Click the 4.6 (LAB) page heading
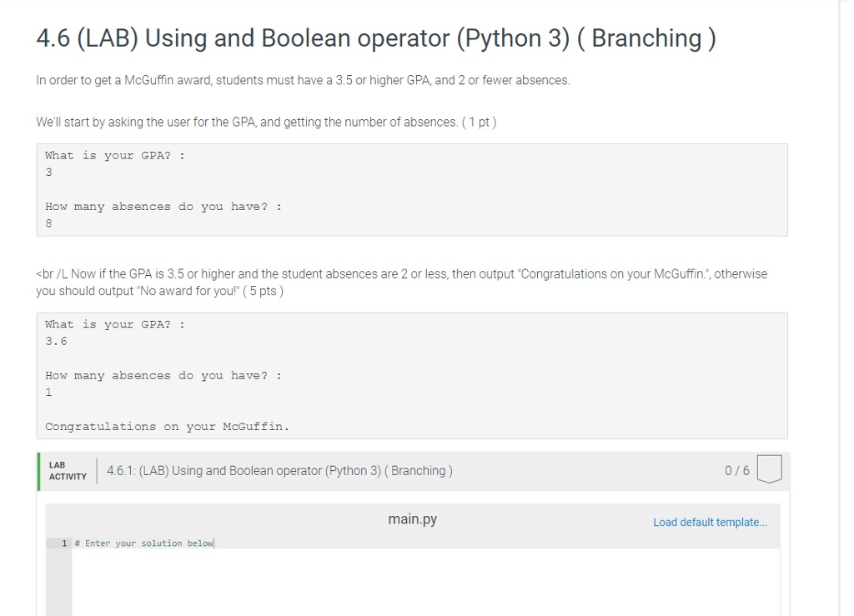This screenshot has height=616, width=854. (x=375, y=38)
